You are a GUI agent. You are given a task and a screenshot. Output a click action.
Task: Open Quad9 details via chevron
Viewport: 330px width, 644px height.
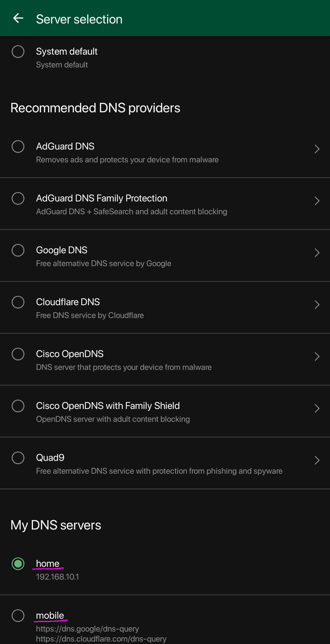317,460
